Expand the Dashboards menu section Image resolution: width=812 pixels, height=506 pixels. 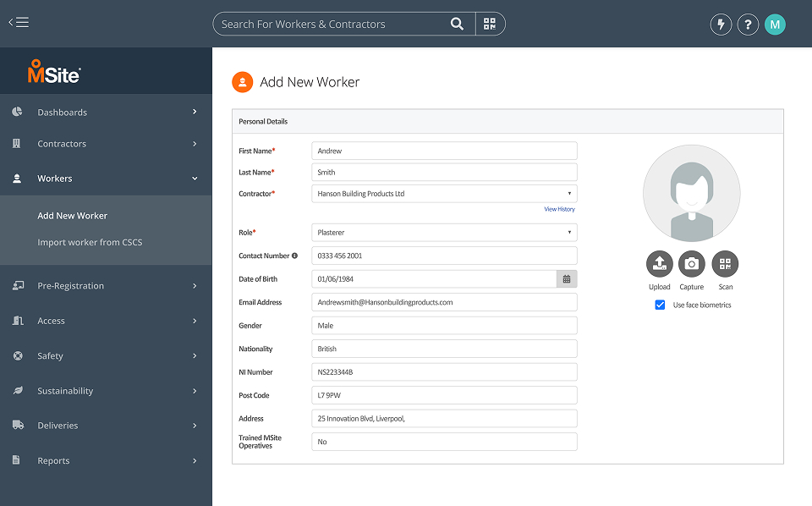[x=106, y=112]
